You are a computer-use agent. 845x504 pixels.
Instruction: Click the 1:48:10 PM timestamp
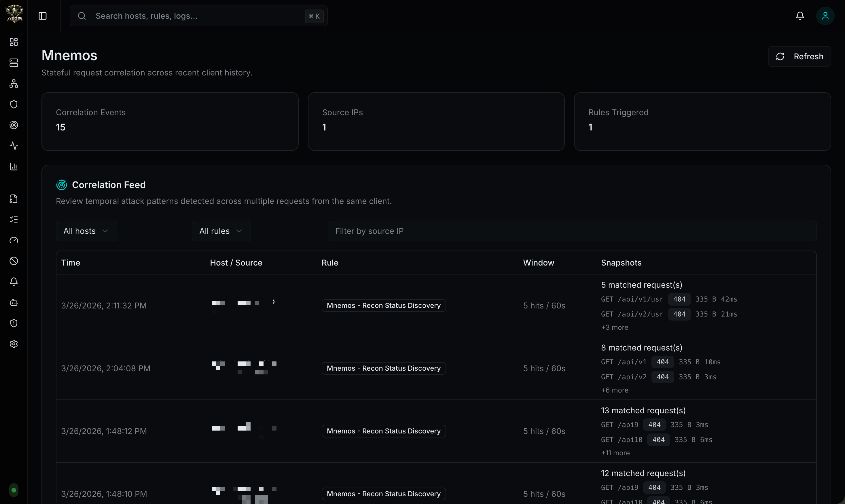coord(104,494)
